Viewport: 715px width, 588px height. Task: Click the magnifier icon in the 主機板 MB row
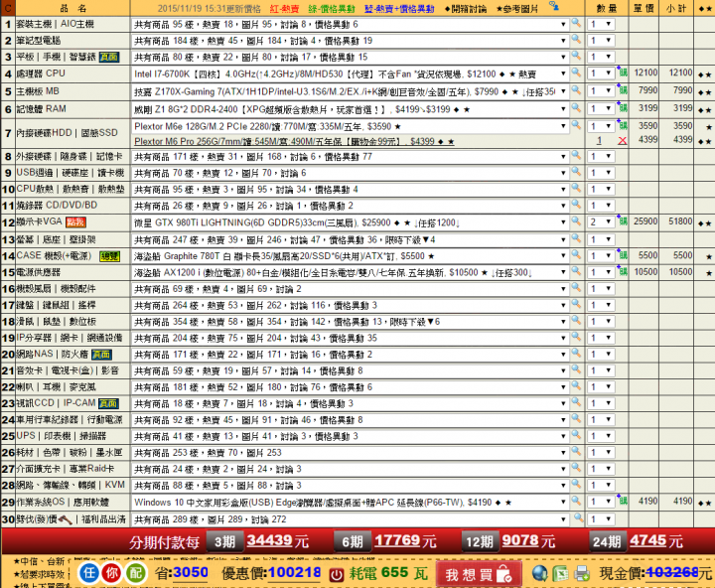pyautogui.click(x=576, y=89)
